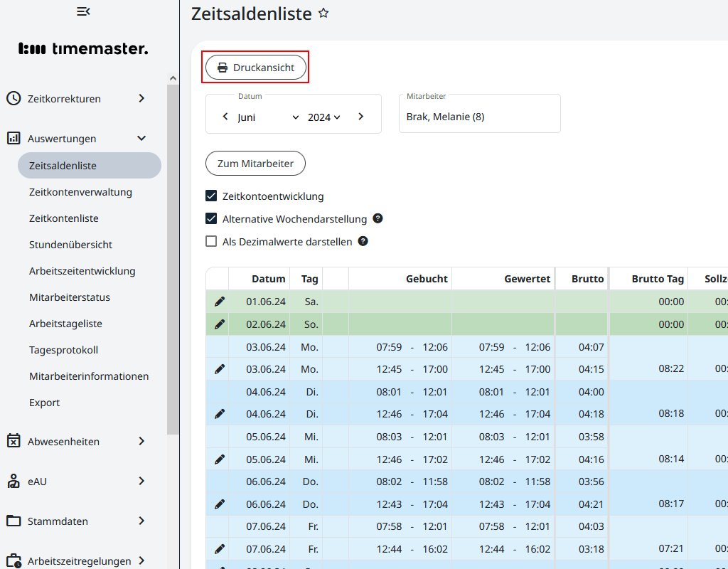Open help for Als Dezimalwerte darstellen

[363, 241]
